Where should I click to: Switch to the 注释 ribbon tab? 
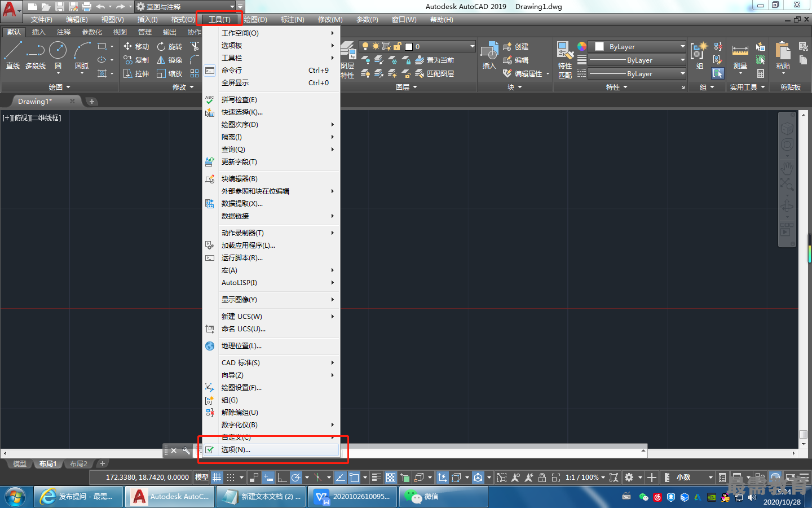(x=64, y=32)
